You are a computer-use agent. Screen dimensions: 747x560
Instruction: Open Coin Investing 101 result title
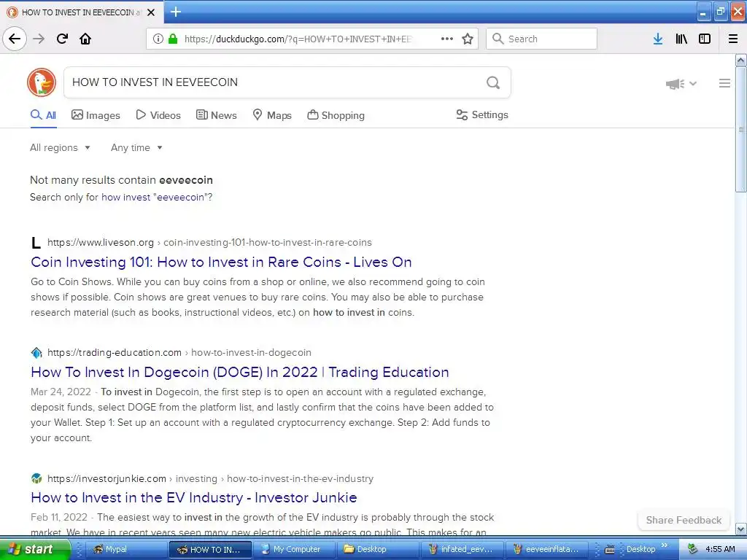[221, 262]
